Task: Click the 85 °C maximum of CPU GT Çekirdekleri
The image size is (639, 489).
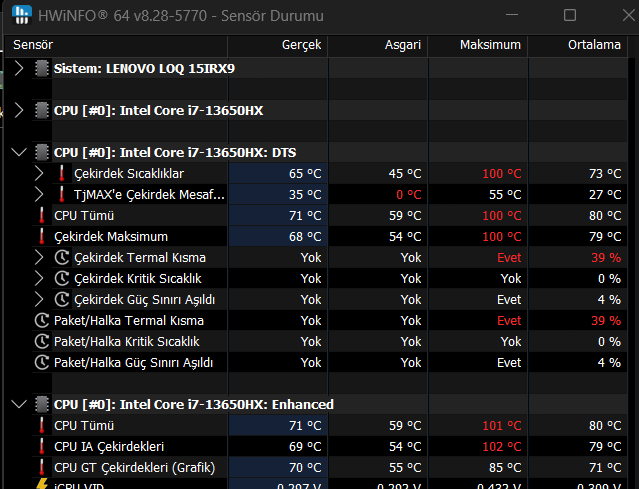Action: [505, 467]
